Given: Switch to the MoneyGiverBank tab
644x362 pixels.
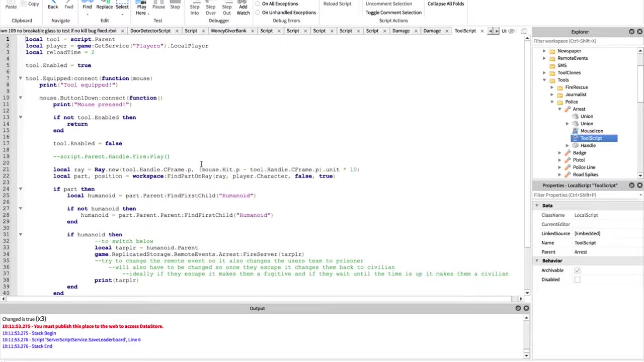Looking at the screenshot, I should 229,31.
